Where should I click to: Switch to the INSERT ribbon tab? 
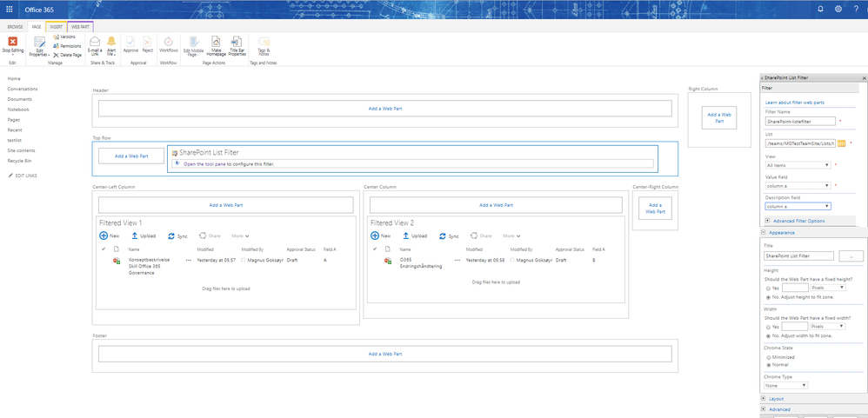(x=56, y=27)
